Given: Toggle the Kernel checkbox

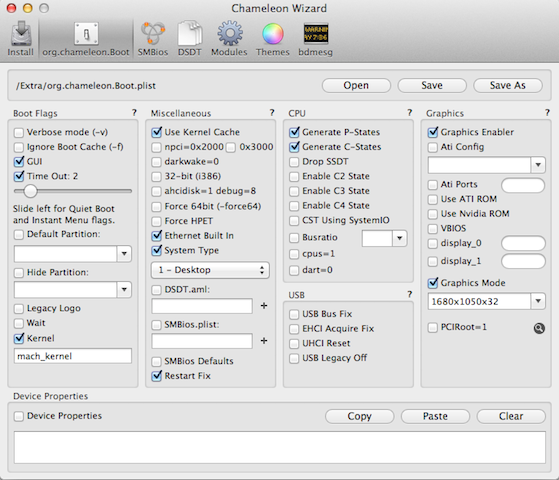Looking at the screenshot, I should 19,338.
